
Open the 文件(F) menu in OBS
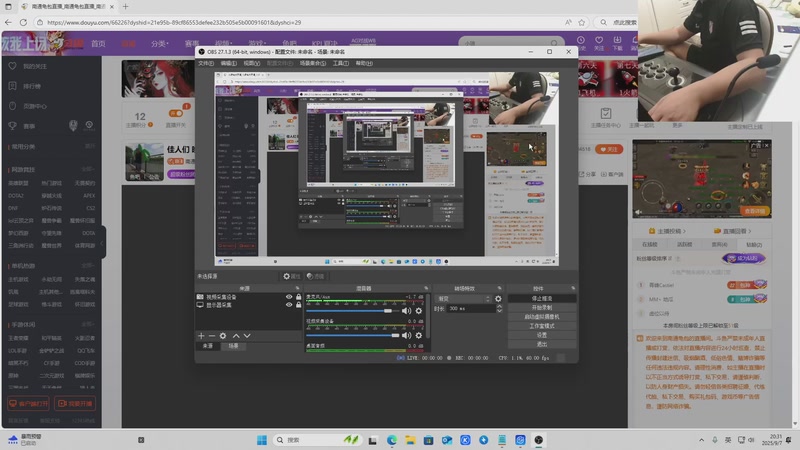click(206, 63)
